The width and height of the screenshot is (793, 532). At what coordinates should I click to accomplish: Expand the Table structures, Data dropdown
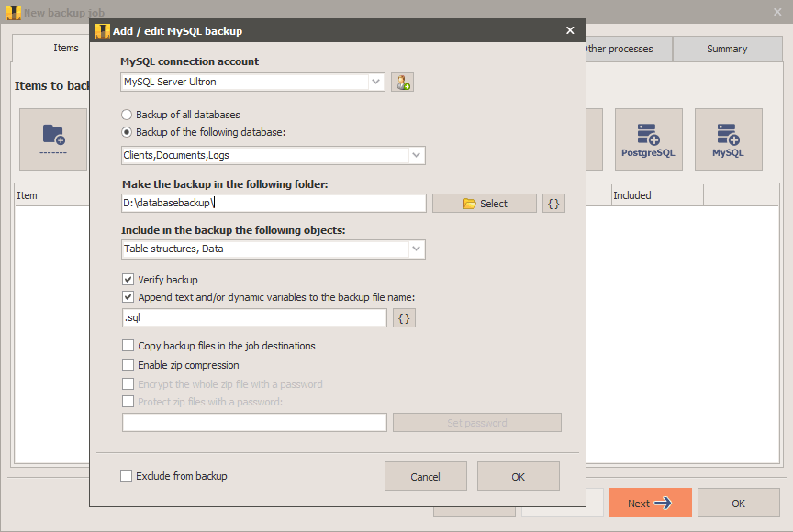click(417, 249)
